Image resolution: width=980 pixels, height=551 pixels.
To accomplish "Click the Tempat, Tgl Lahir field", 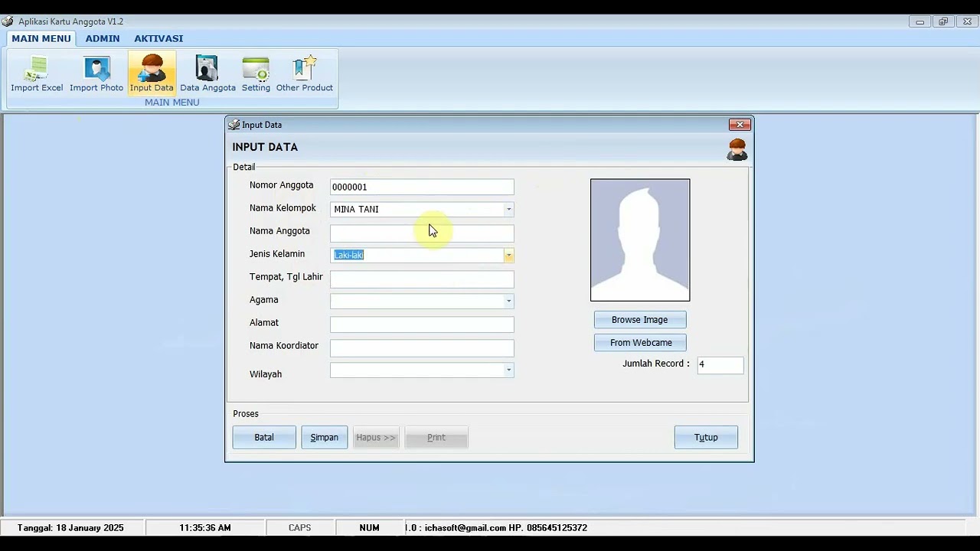I will [422, 279].
